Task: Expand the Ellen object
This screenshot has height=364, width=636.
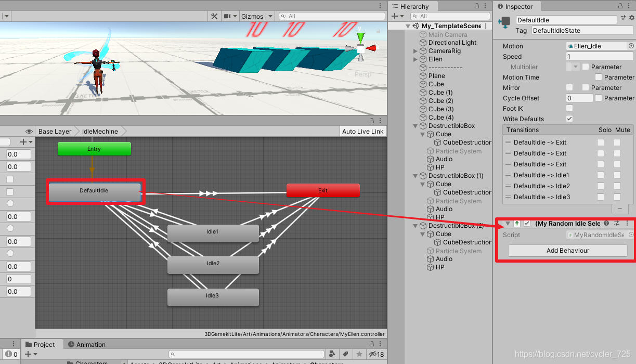Action: [415, 59]
